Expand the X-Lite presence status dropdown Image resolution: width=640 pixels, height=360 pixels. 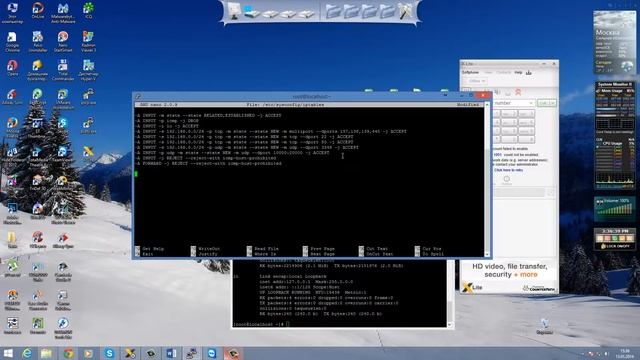(476, 81)
